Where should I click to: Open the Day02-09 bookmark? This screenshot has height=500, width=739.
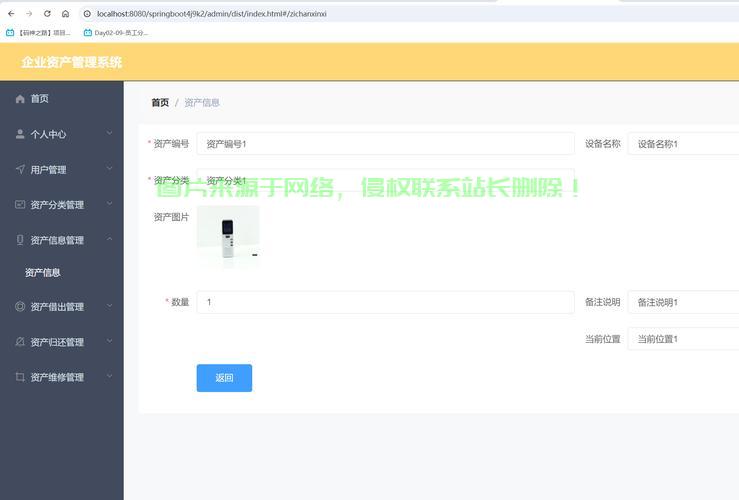pyautogui.click(x=116, y=33)
